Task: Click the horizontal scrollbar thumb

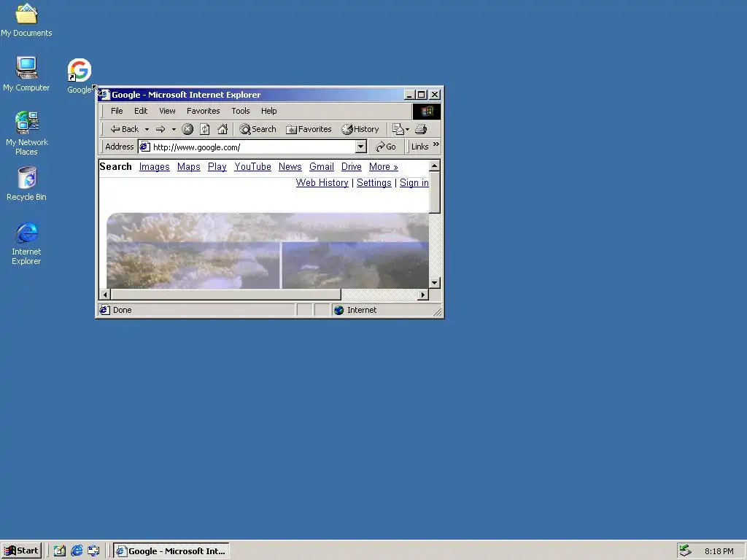Action: tap(226, 295)
